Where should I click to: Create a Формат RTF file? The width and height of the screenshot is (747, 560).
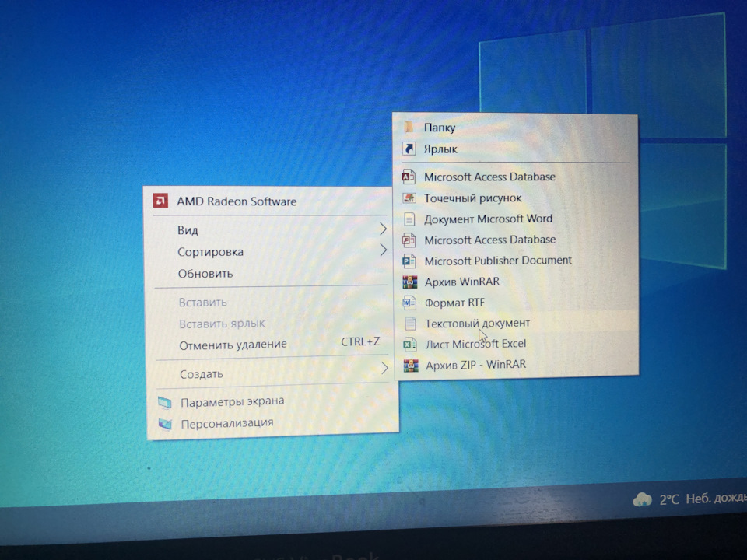pyautogui.click(x=517, y=303)
